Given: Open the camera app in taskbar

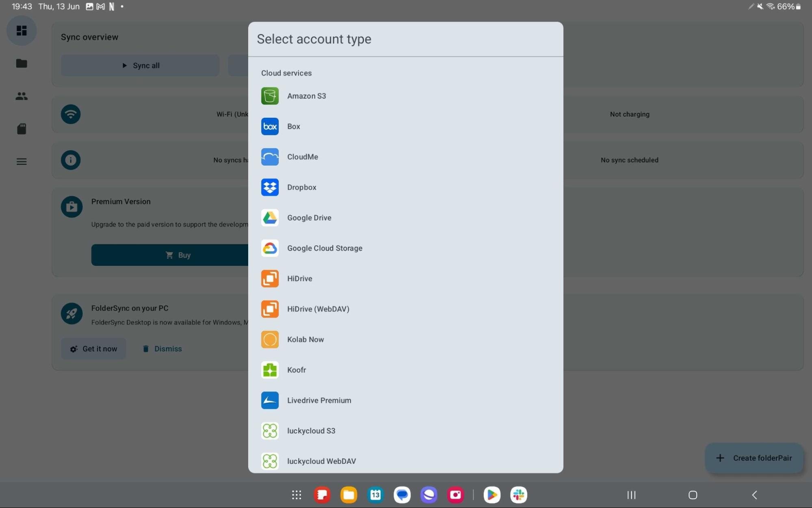Looking at the screenshot, I should pyautogui.click(x=455, y=495).
